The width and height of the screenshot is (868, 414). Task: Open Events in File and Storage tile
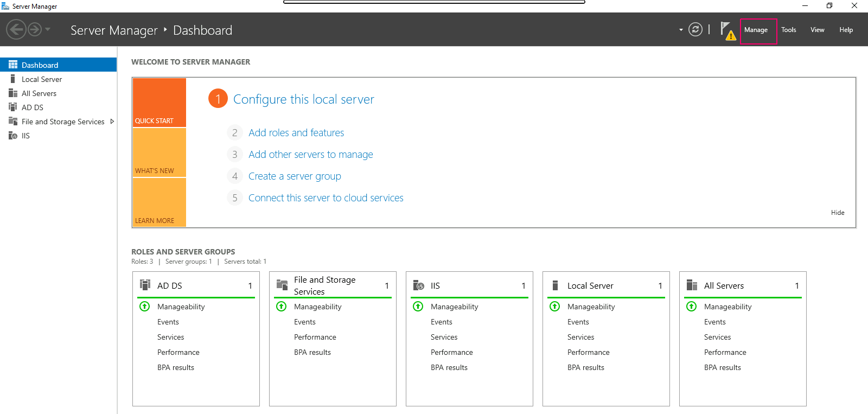(305, 322)
